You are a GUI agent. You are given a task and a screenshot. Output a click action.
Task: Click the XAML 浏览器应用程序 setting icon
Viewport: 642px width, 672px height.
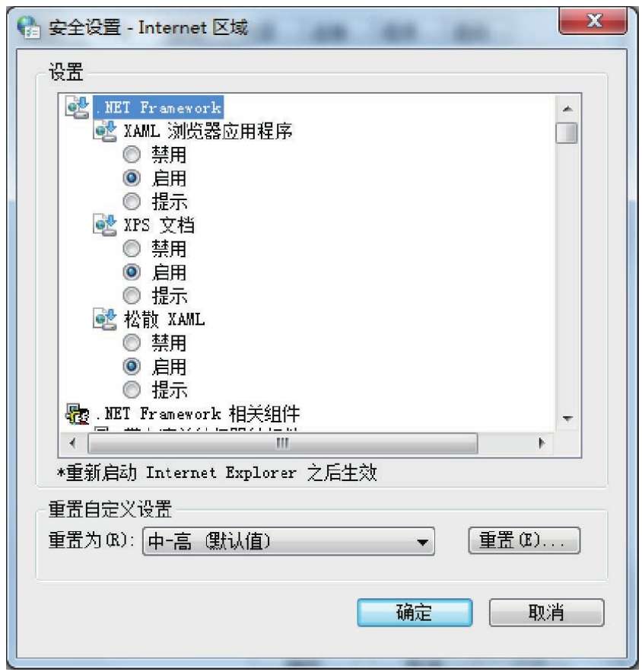pyautogui.click(x=105, y=131)
